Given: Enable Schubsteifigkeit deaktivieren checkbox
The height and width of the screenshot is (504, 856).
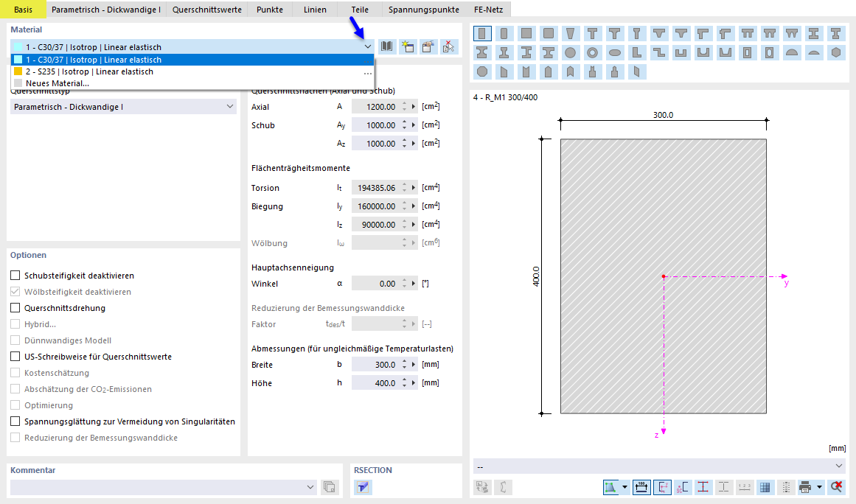Looking at the screenshot, I should click(15, 276).
